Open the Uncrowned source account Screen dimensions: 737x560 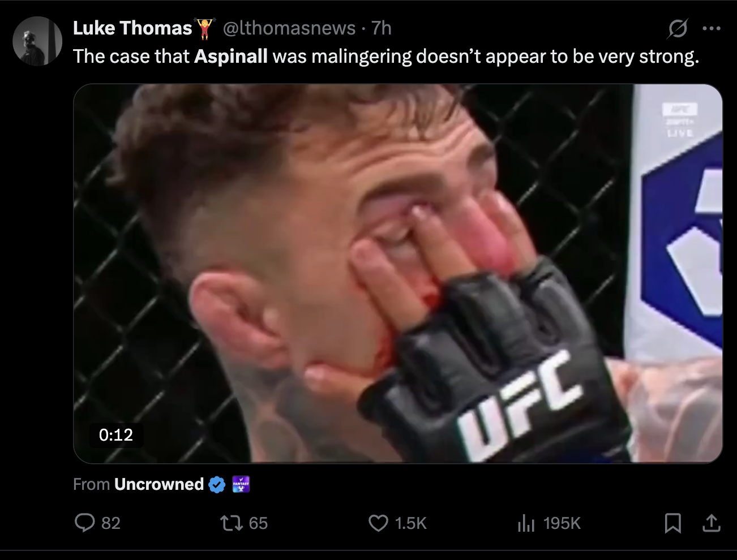(x=159, y=484)
